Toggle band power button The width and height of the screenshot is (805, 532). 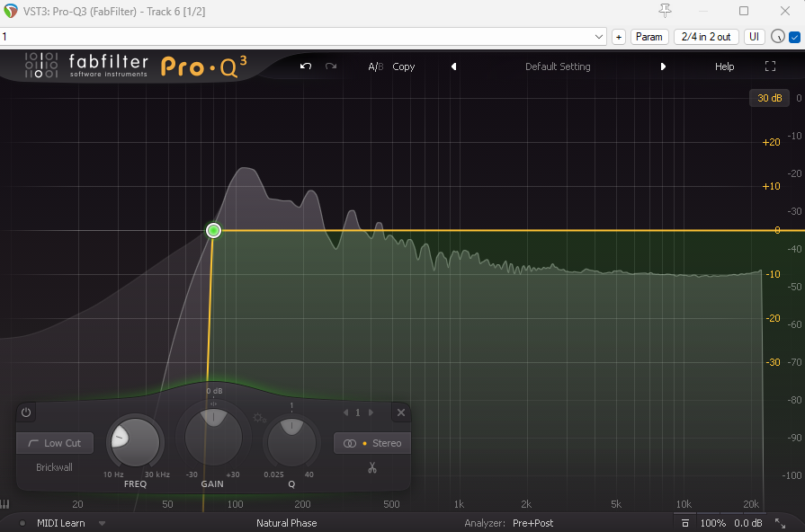[x=26, y=412]
